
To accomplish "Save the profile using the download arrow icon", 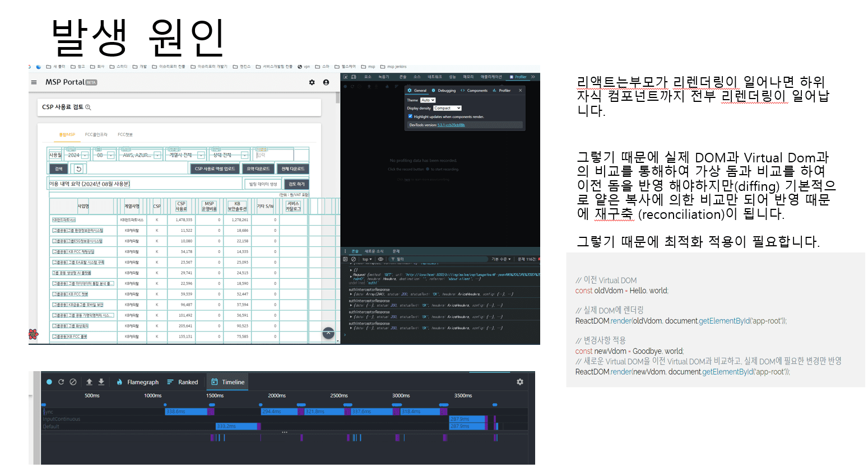I will [x=101, y=382].
